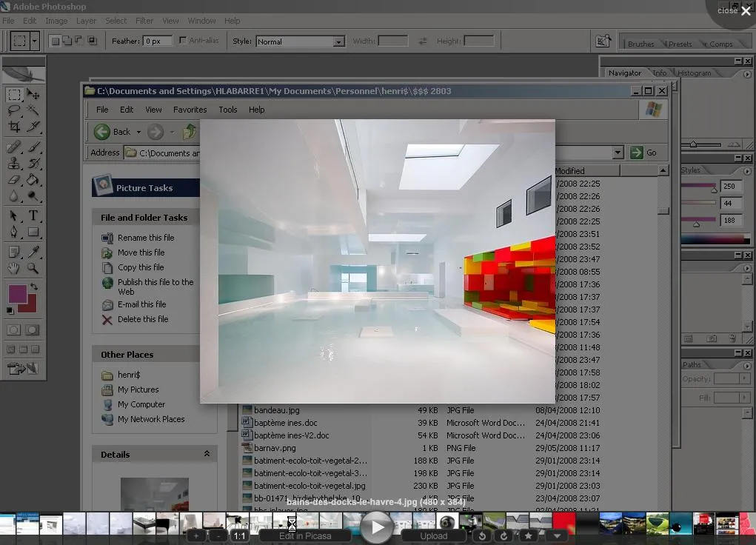Open My Pictures in Other Places
756x545 pixels.
click(138, 389)
